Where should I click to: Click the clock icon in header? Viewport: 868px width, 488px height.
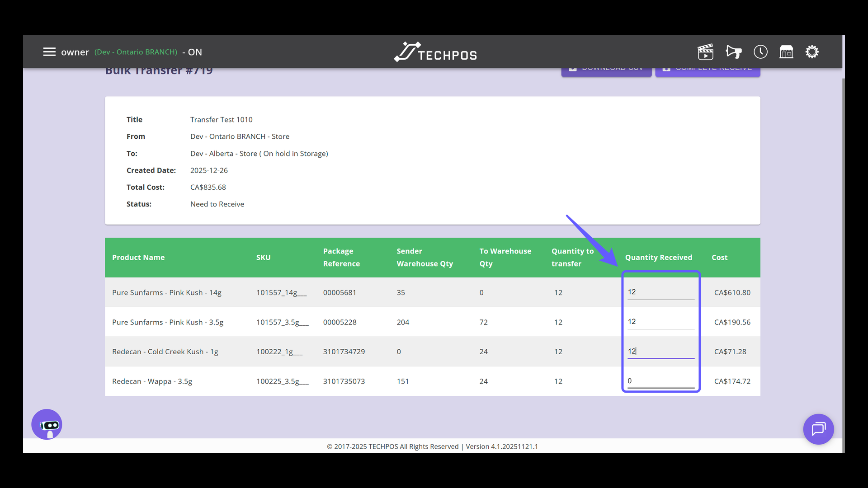click(x=760, y=52)
